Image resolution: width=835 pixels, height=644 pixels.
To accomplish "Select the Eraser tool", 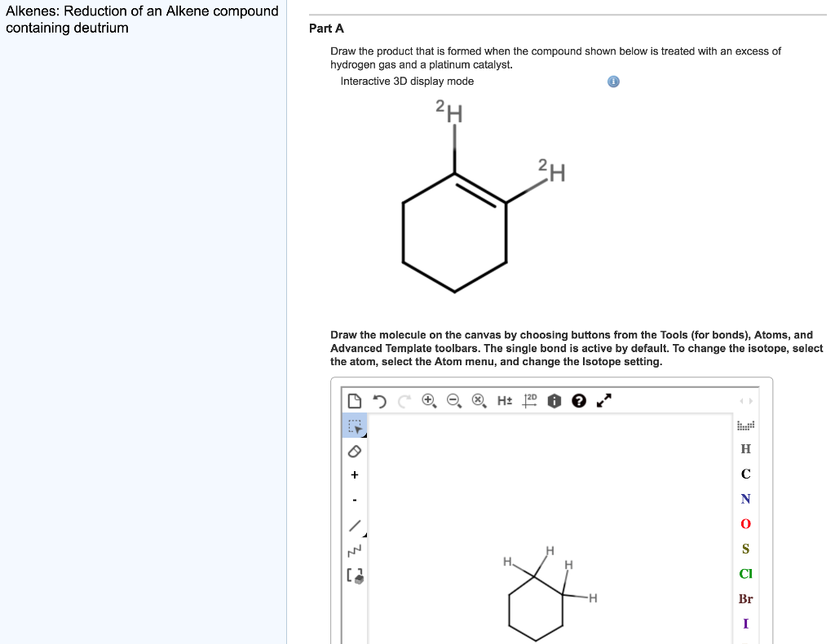I will tap(353, 451).
